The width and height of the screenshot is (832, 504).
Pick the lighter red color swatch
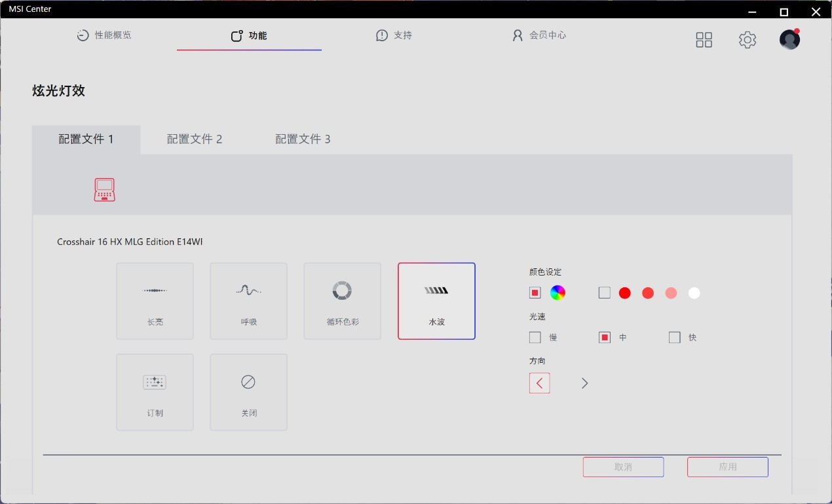(x=648, y=293)
